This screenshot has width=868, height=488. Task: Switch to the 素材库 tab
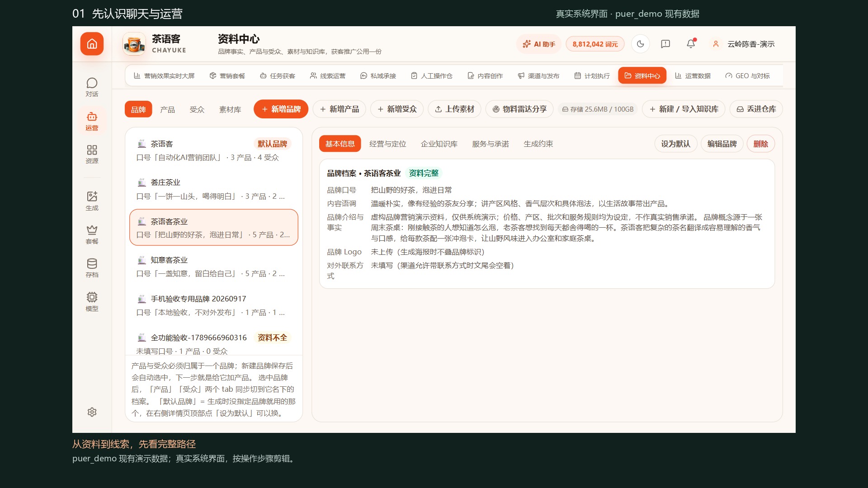click(x=230, y=109)
